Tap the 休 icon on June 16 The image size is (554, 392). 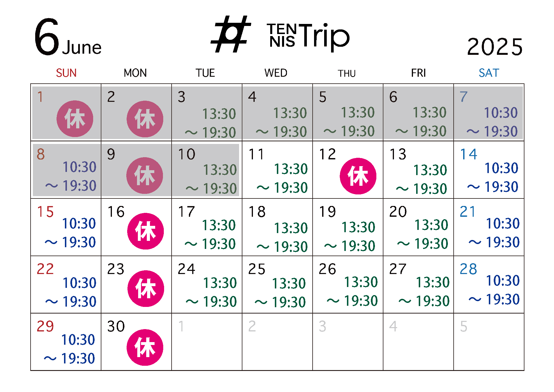coord(145,231)
